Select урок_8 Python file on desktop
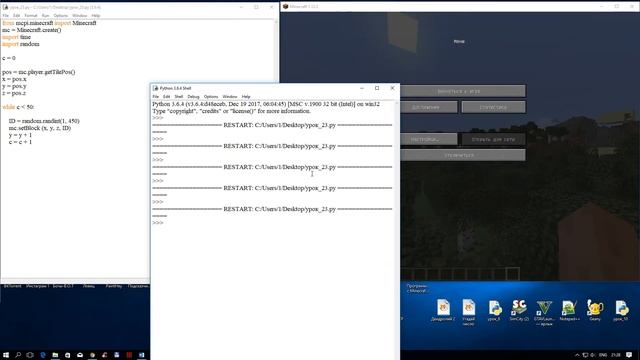Screen dimensions: 640x360 (x=494, y=310)
